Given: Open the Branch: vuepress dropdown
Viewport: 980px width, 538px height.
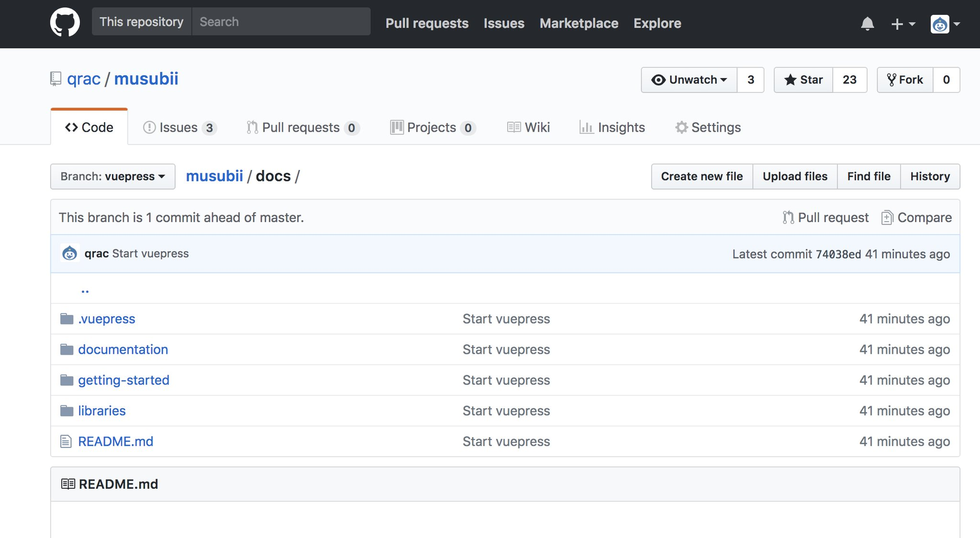Looking at the screenshot, I should click(x=112, y=176).
